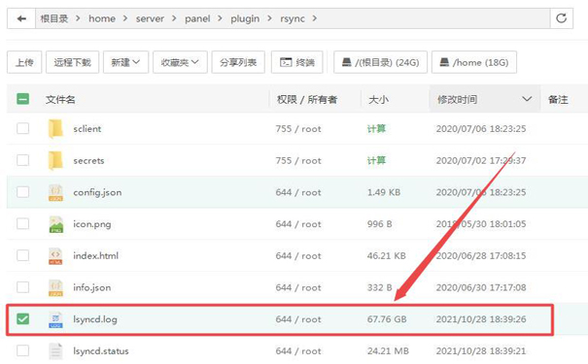Check the box for lsyncd.status
Screen dimensions: 588x364
[23, 350]
